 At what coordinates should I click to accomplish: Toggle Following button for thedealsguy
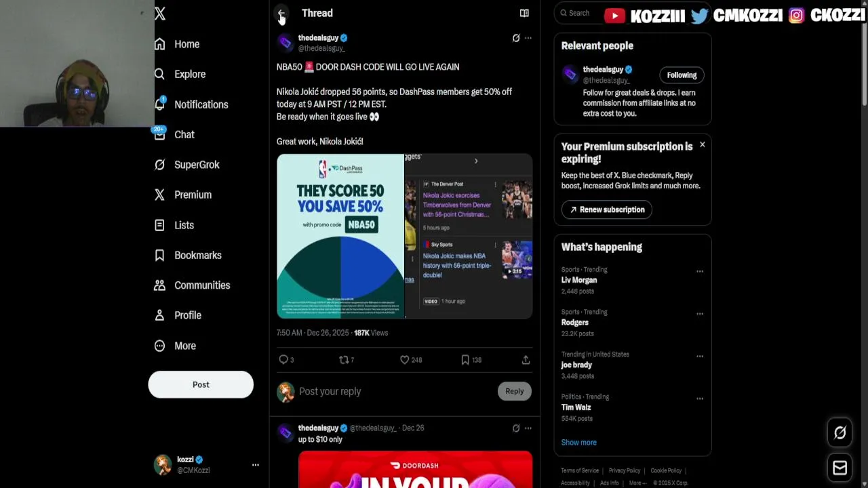[682, 75]
